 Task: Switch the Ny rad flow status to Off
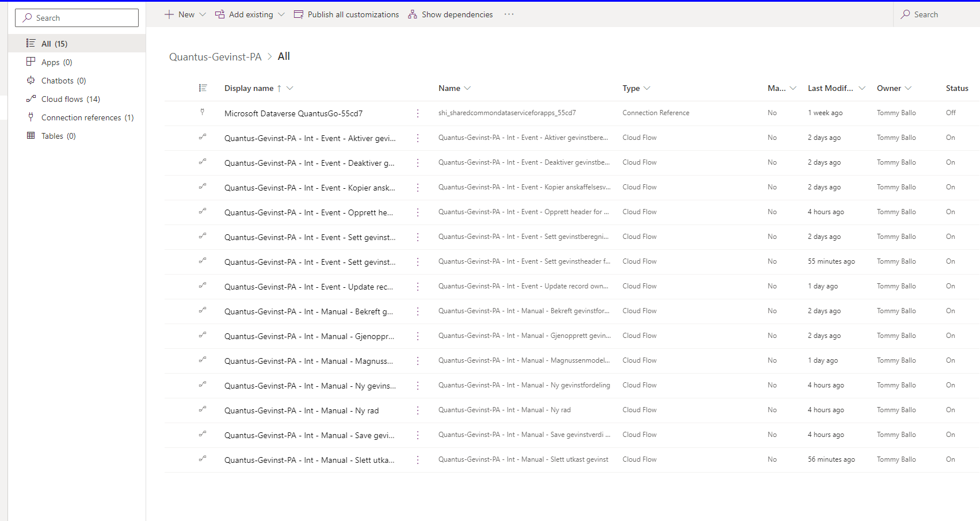click(951, 410)
